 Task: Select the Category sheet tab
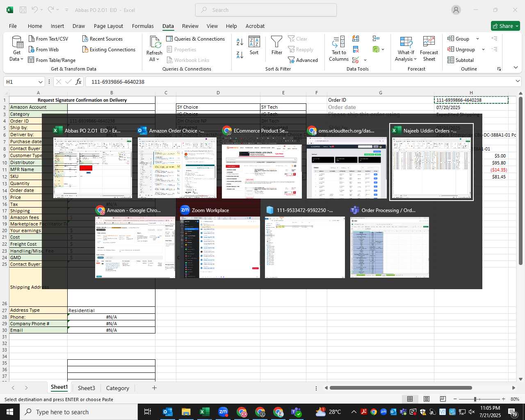(118, 388)
